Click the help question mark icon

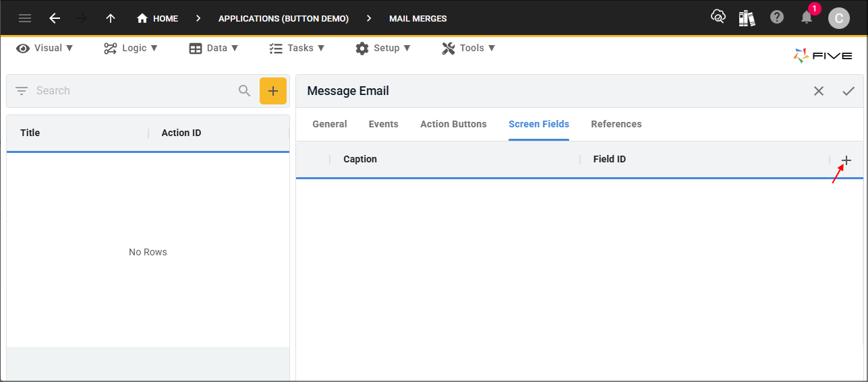(777, 18)
